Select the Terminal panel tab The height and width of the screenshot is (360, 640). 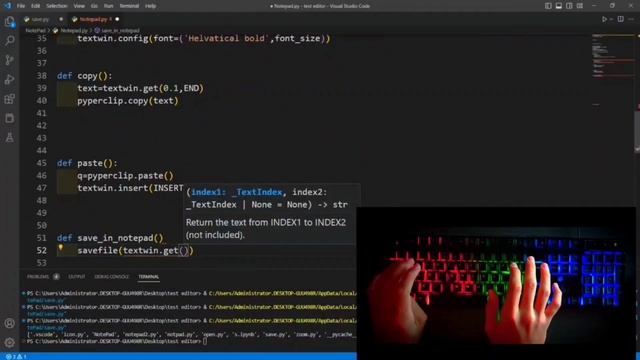tap(149, 277)
